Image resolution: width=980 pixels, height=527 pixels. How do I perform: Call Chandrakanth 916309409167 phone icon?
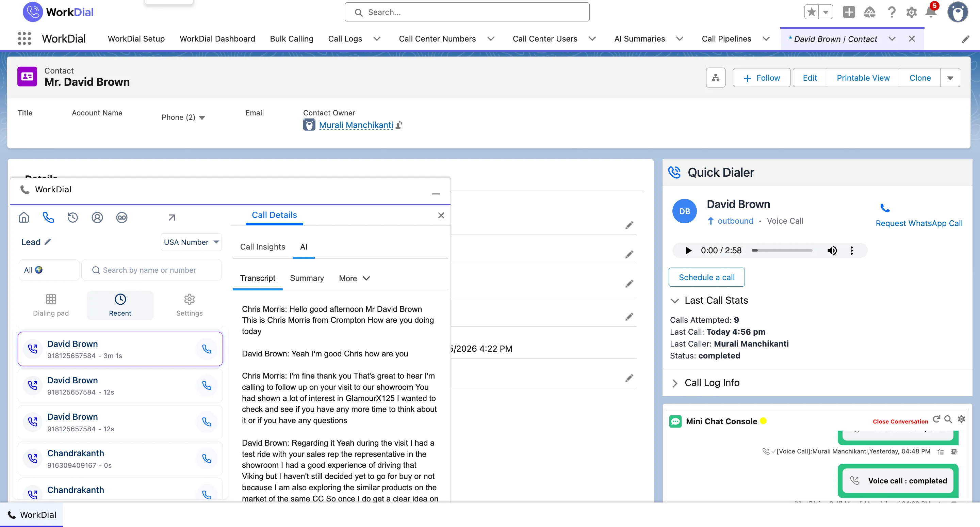207,459
